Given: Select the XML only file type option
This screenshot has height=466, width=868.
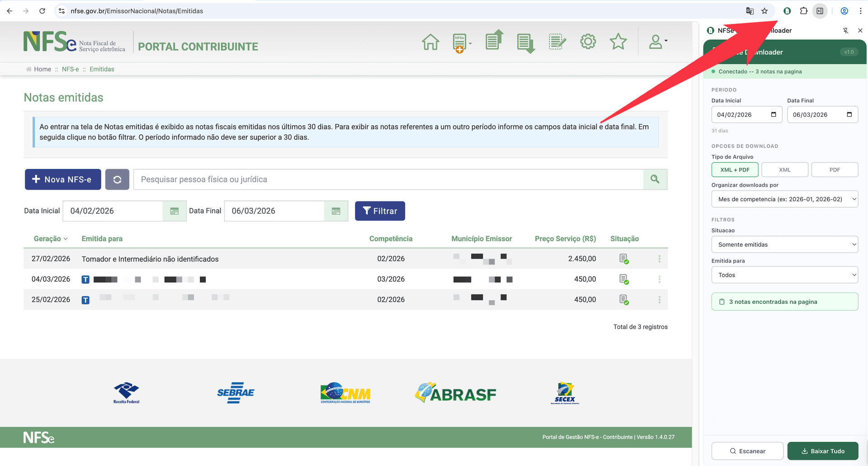Looking at the screenshot, I should pos(784,170).
